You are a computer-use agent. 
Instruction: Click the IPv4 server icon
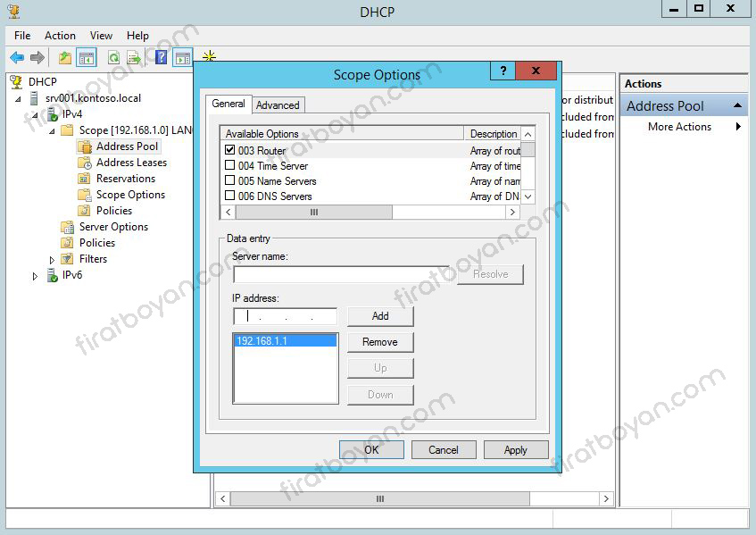tap(53, 115)
